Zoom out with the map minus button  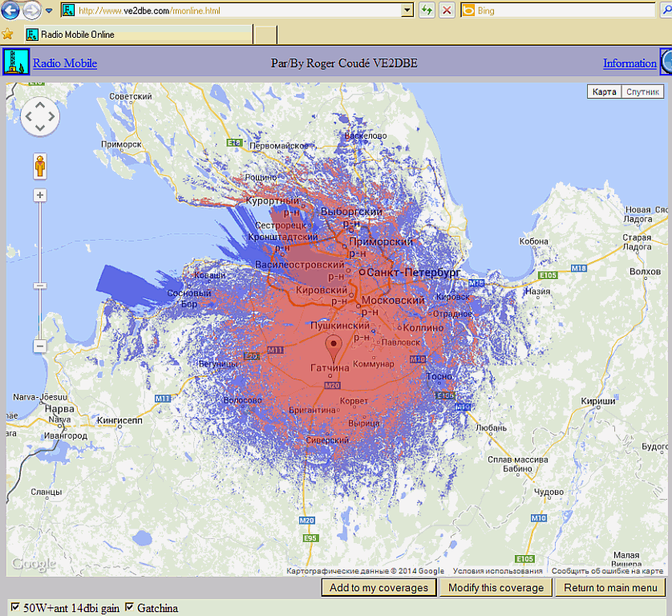click(40, 346)
